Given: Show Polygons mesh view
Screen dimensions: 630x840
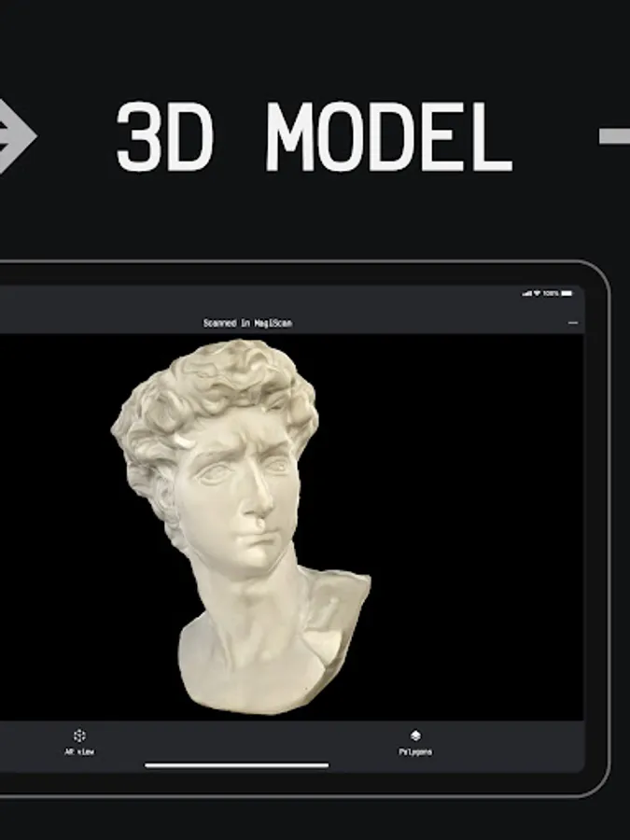Looking at the screenshot, I should (x=415, y=743).
